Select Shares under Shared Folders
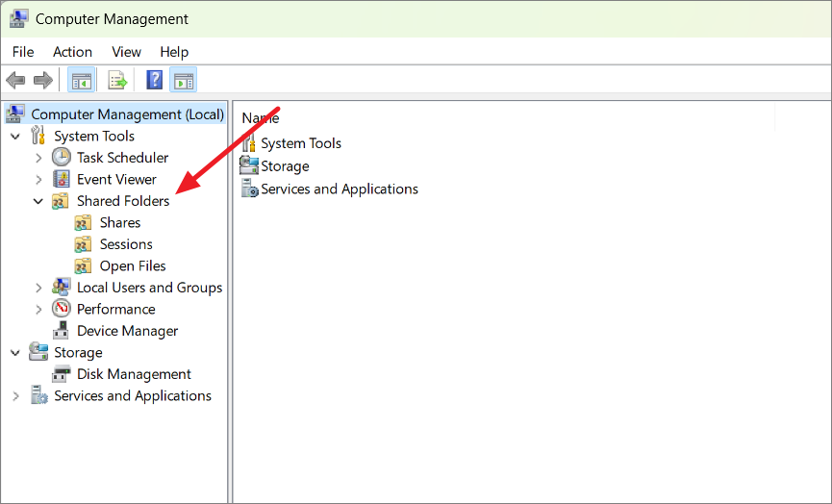This screenshot has width=832, height=504. [x=120, y=223]
